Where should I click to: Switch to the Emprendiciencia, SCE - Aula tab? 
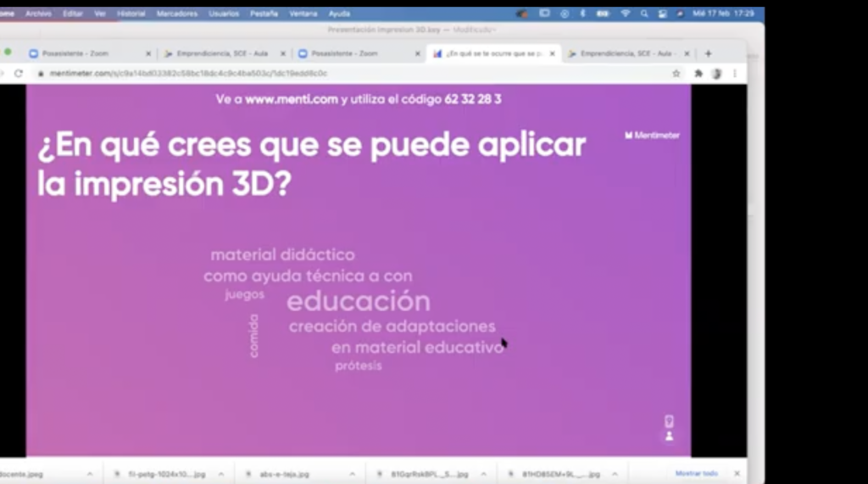pos(220,53)
